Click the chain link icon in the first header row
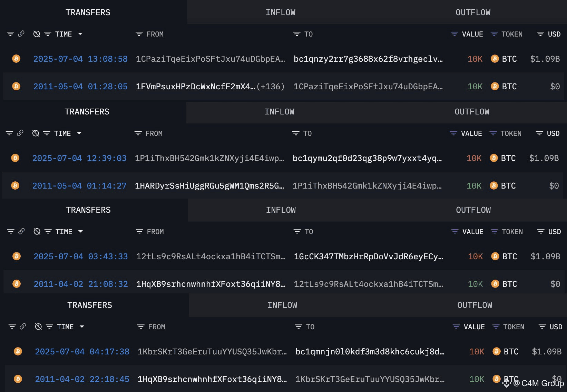 click(x=22, y=34)
